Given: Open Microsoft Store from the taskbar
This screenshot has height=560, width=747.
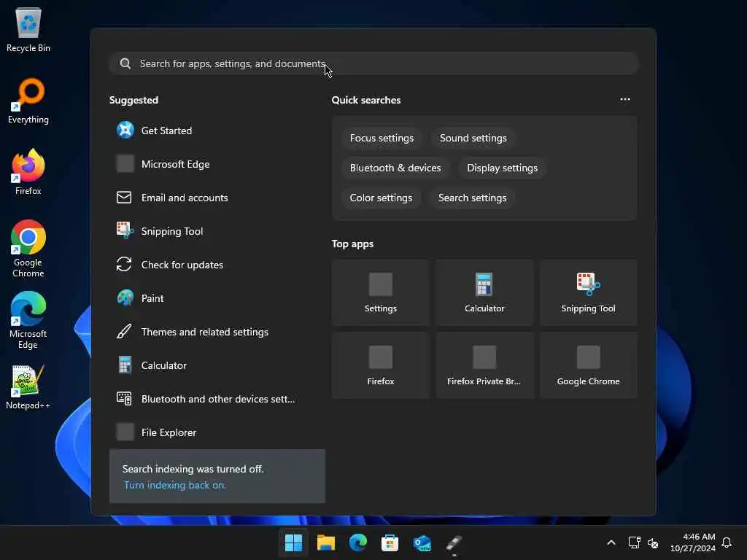Looking at the screenshot, I should click(x=390, y=542).
